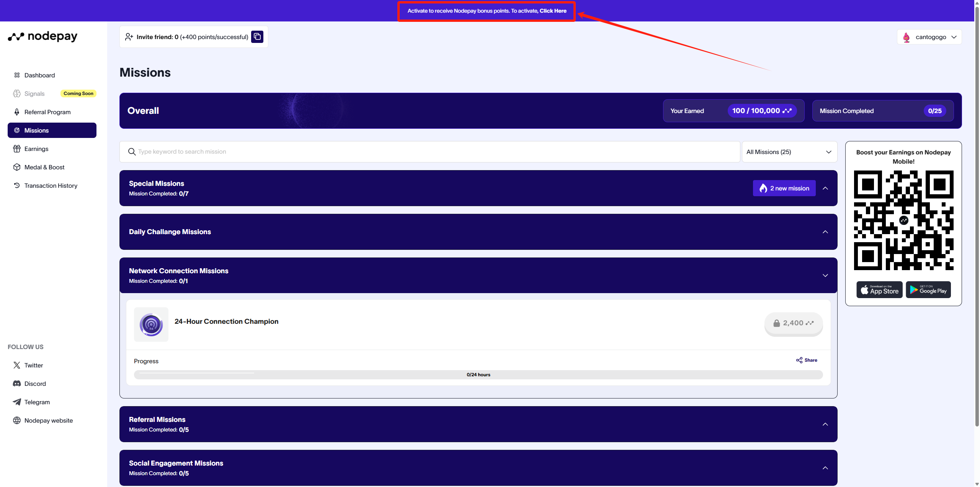Toggle the Social Engagement Missions chevron
The width and height of the screenshot is (980, 487).
(x=825, y=468)
